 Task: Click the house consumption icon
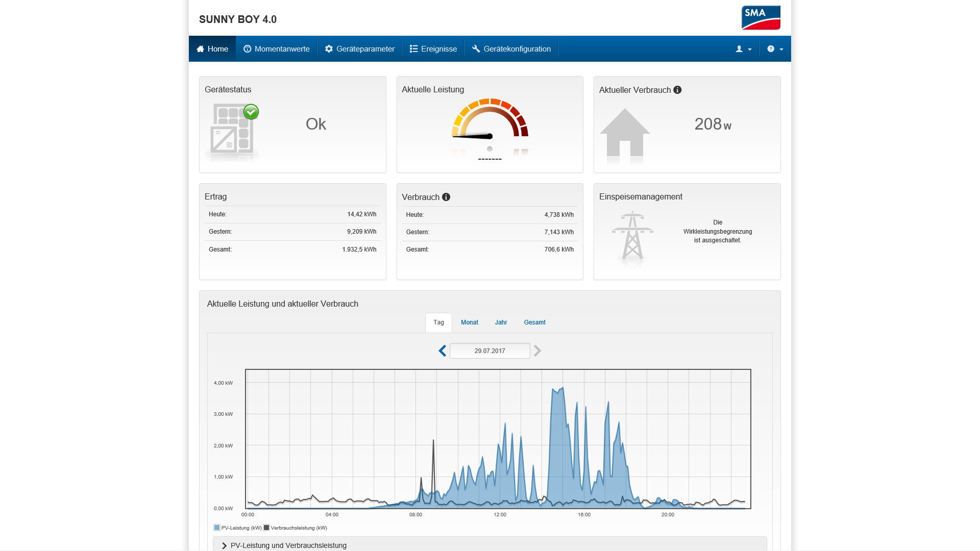click(625, 133)
